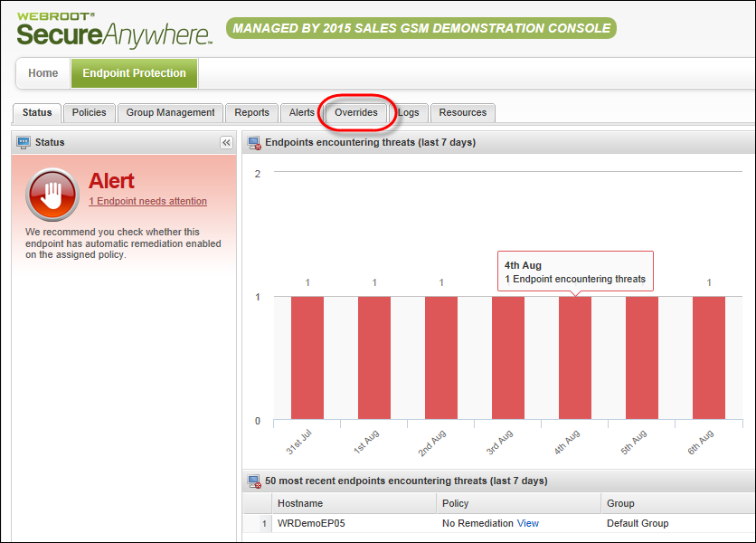756x543 pixels.
Task: Select the 1st Aug bar in chart
Action: coord(374,357)
